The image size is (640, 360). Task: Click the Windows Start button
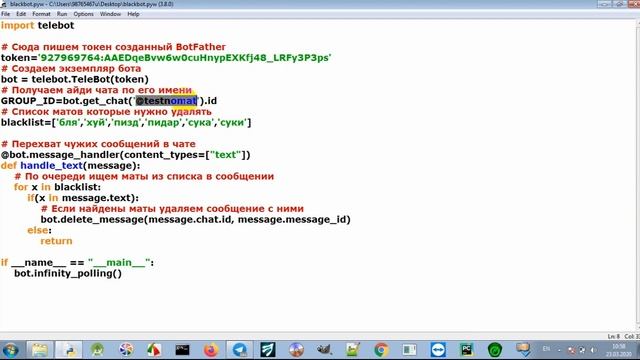coord(11,350)
